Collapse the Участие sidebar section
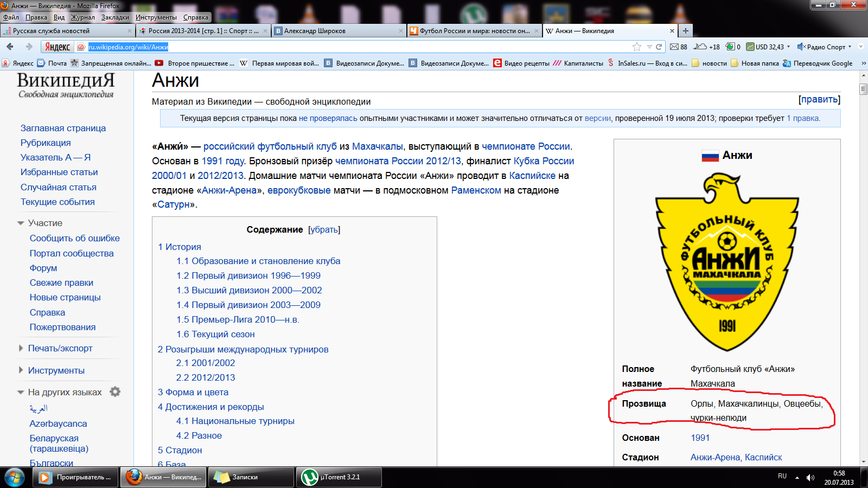The height and width of the screenshot is (488, 868). [x=21, y=223]
